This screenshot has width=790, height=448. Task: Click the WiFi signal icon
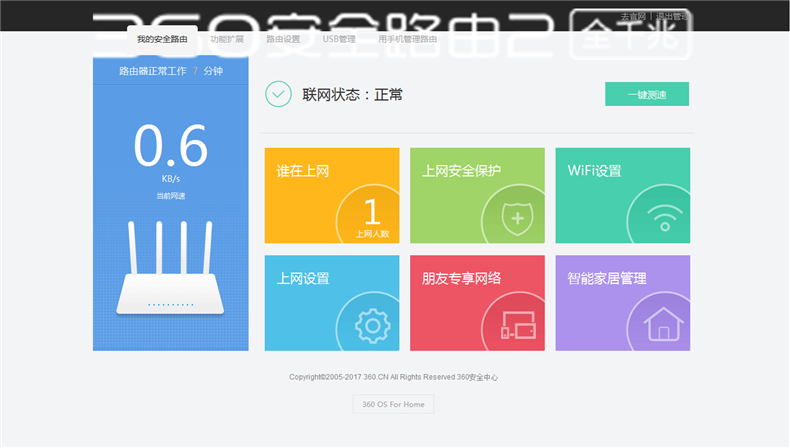coord(662,217)
